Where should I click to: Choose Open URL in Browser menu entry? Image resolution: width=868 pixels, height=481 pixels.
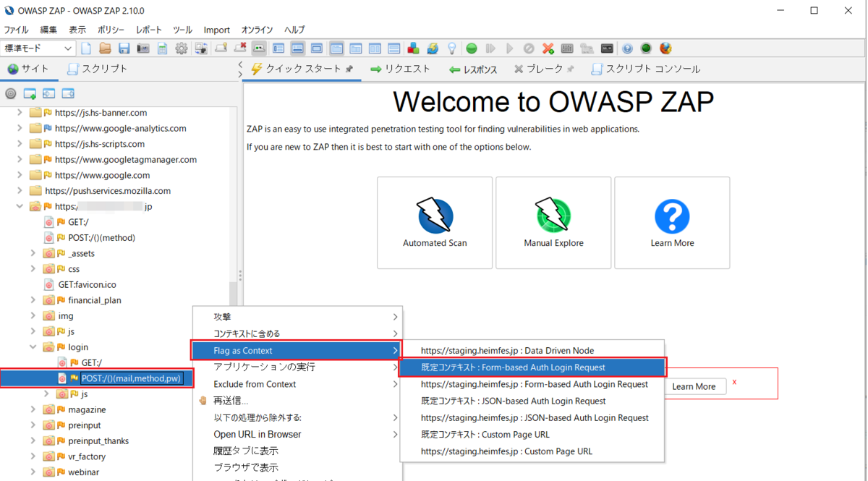coord(297,434)
